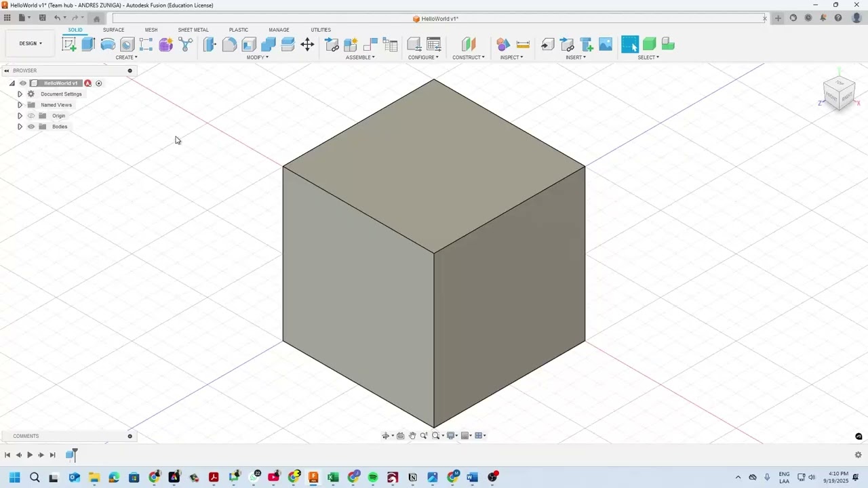Collapse the HelloWorld v1 root node
Screen dimensions: 868x488
pos(12,83)
